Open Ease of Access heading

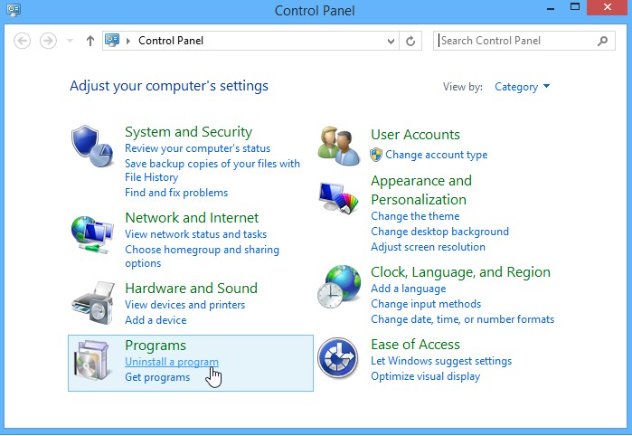point(415,345)
